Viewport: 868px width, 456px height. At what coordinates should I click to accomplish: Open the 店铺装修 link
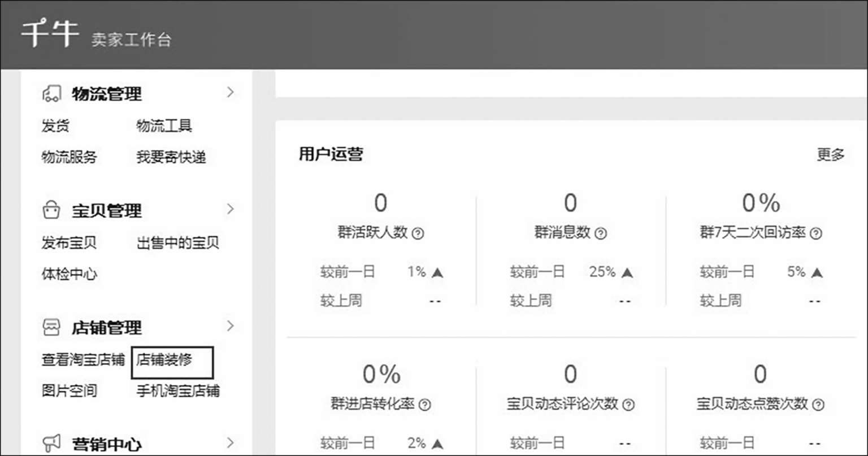[164, 360]
